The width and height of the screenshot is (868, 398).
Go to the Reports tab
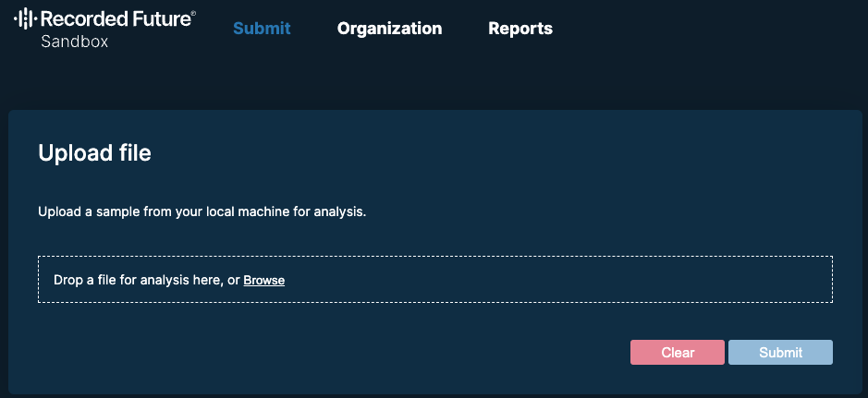[520, 29]
